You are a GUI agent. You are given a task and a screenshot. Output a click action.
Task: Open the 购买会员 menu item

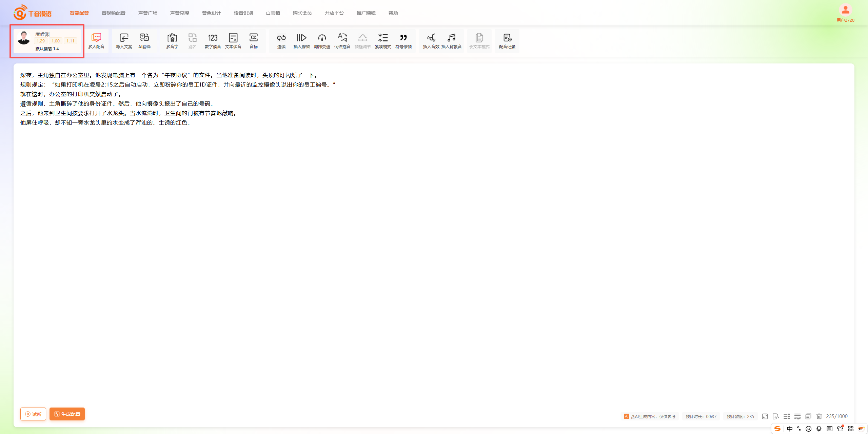302,13
